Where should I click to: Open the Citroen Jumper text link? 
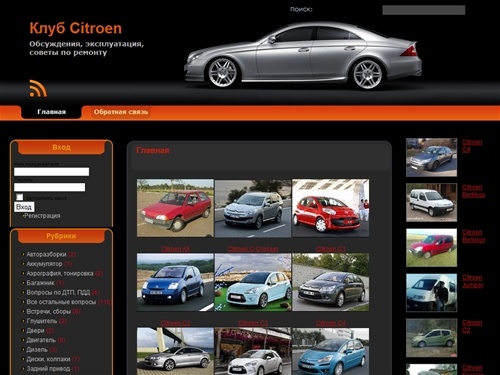(473, 281)
